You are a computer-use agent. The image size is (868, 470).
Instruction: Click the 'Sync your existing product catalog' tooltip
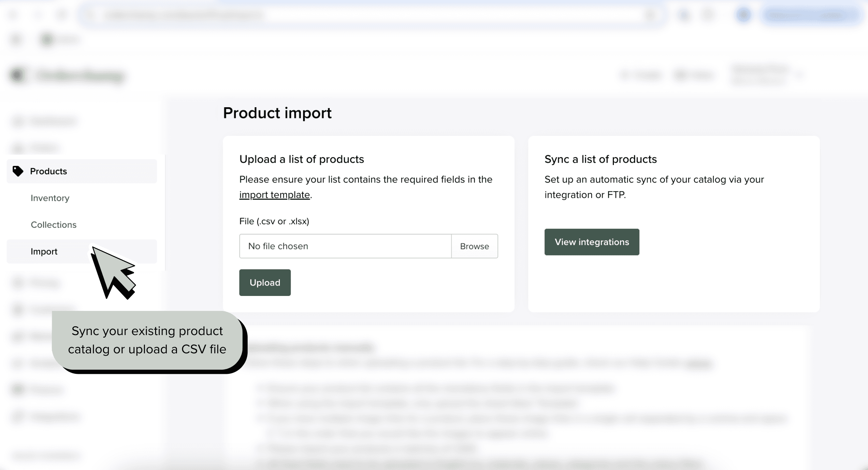(x=147, y=340)
